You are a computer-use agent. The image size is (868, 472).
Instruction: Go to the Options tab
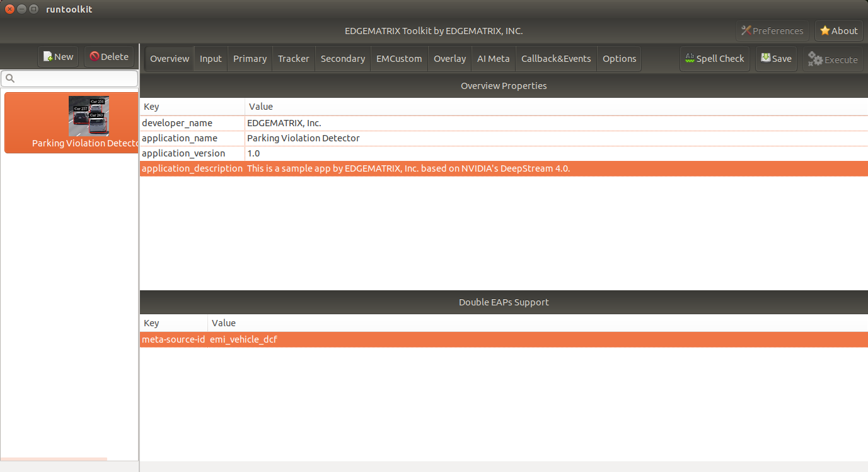pyautogui.click(x=619, y=59)
